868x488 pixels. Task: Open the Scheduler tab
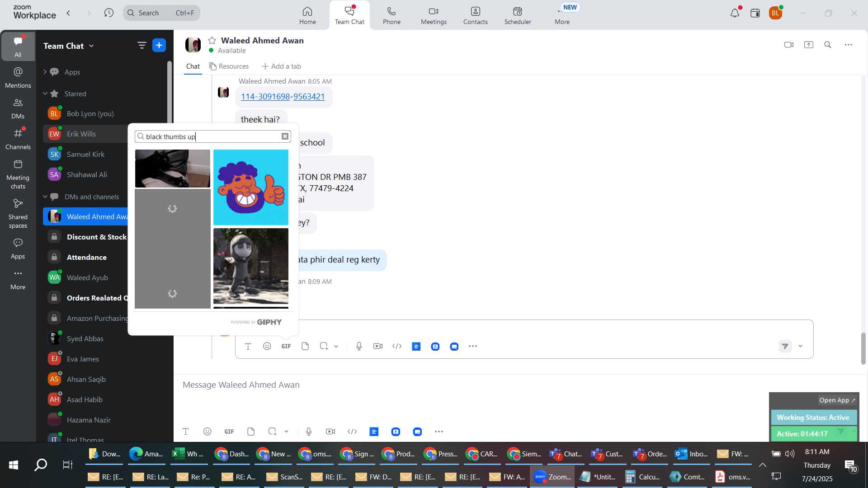518,15
